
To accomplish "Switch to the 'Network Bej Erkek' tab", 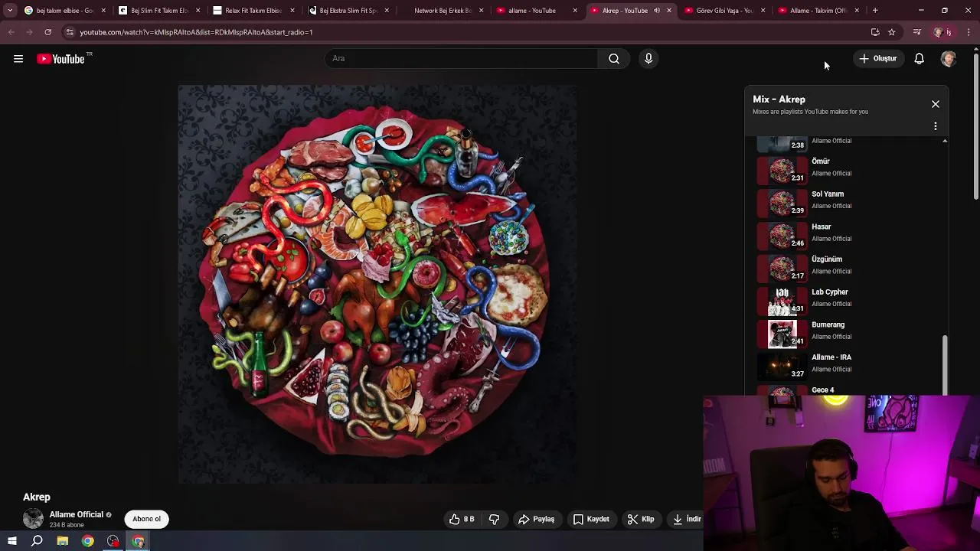I will tap(442, 11).
